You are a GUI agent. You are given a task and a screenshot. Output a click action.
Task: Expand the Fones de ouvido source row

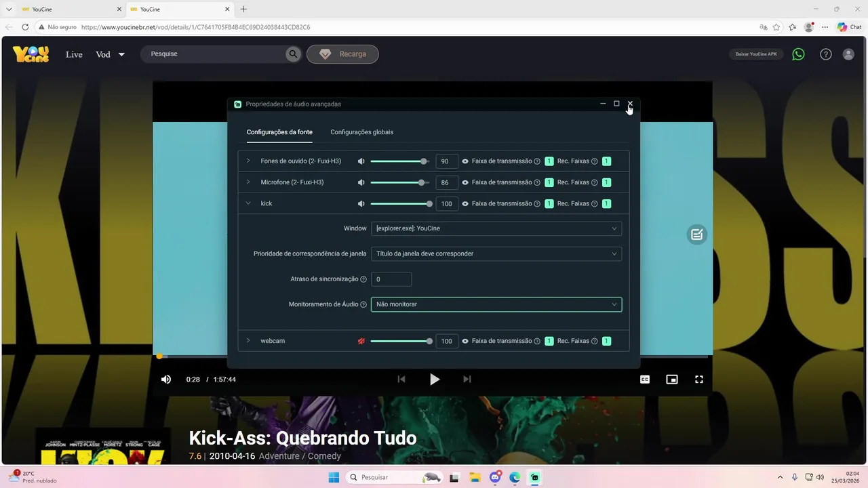click(248, 161)
